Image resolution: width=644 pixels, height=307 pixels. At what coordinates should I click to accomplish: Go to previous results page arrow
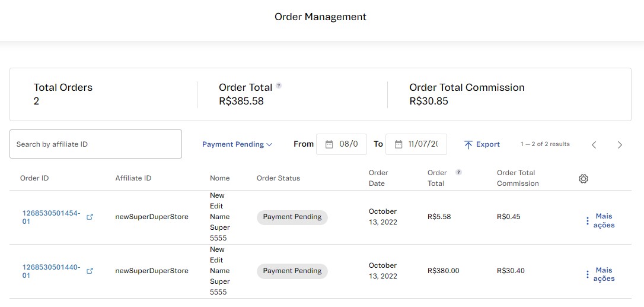tap(594, 145)
